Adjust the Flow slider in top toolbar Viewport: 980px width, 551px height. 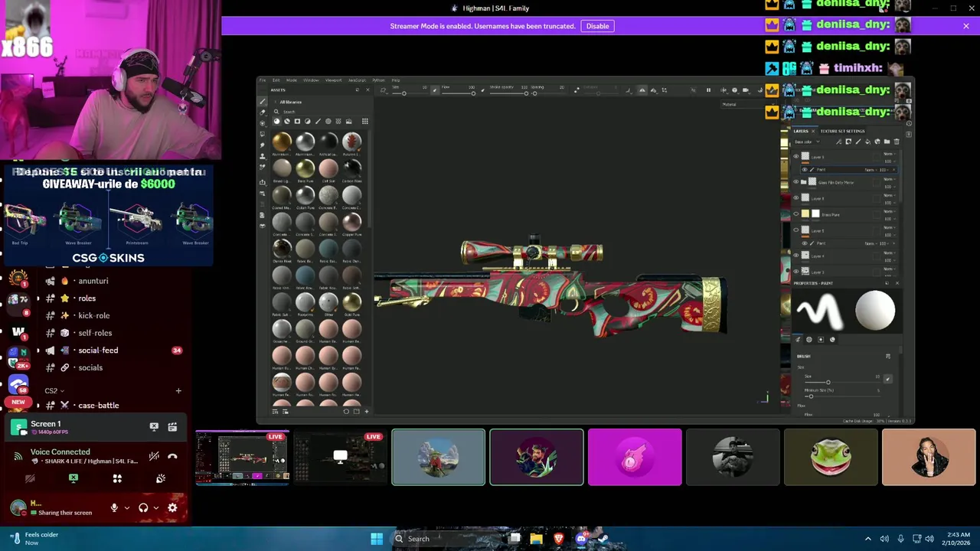tap(458, 93)
